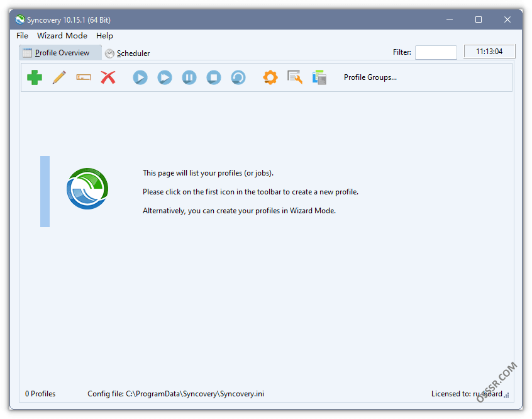Run profile in background with fast-forward icon
This screenshot has height=419, width=532.
(165, 77)
